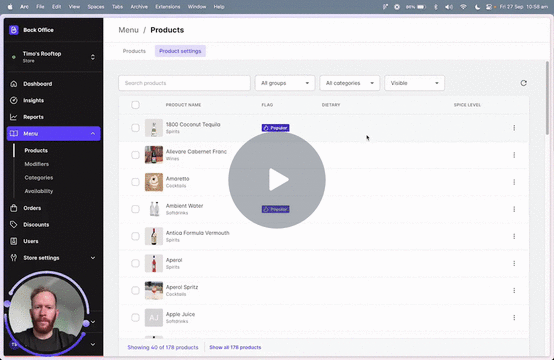Expand Store settings in the sidebar
Screen dimensions: 554x360
(53, 258)
